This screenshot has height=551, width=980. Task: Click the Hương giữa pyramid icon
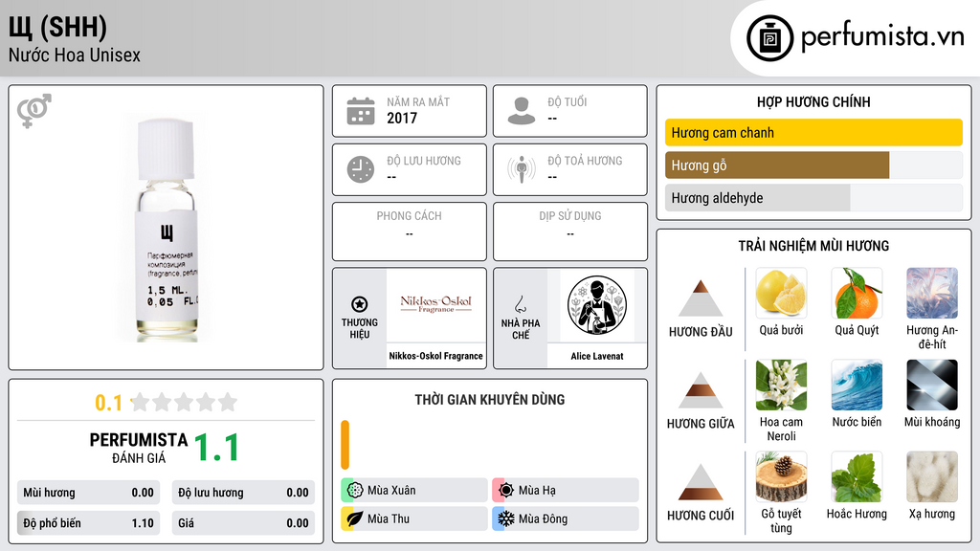click(701, 390)
